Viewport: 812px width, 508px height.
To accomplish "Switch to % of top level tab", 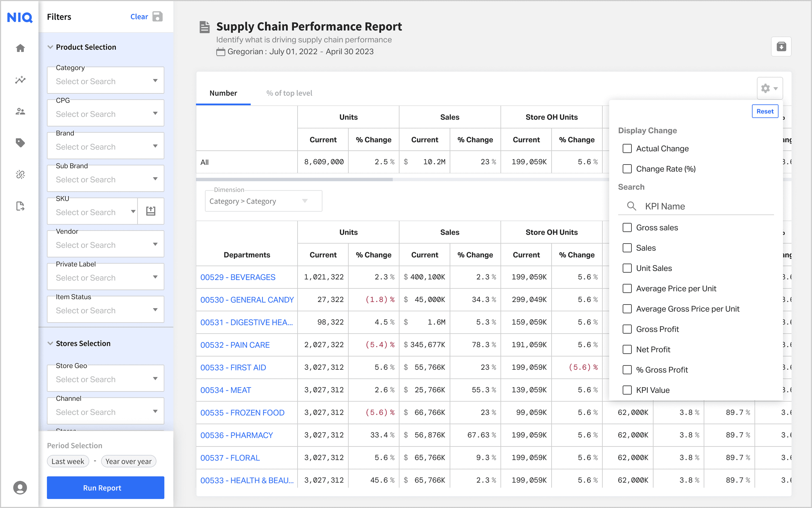I will (x=289, y=93).
